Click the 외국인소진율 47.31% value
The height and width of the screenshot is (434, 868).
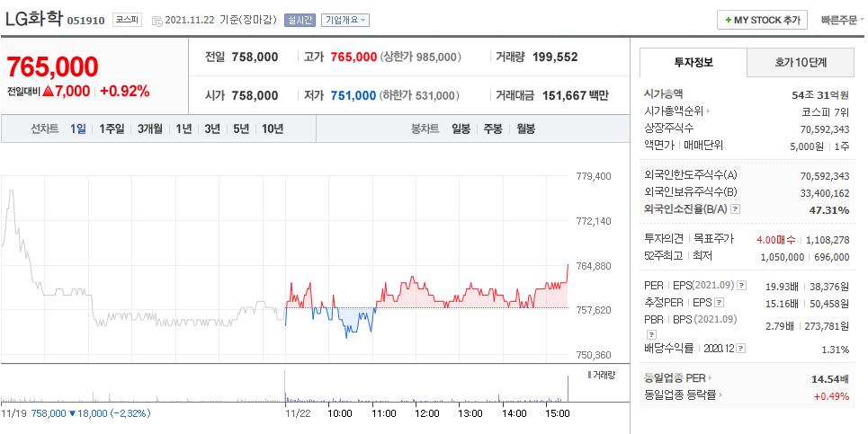(x=829, y=210)
